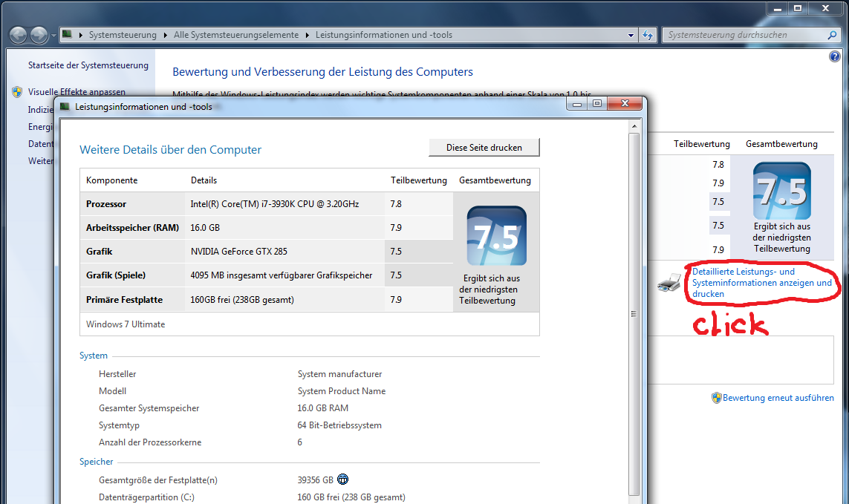The image size is (849, 504).
Task: Open Help via the blue question mark
Action: (x=834, y=57)
